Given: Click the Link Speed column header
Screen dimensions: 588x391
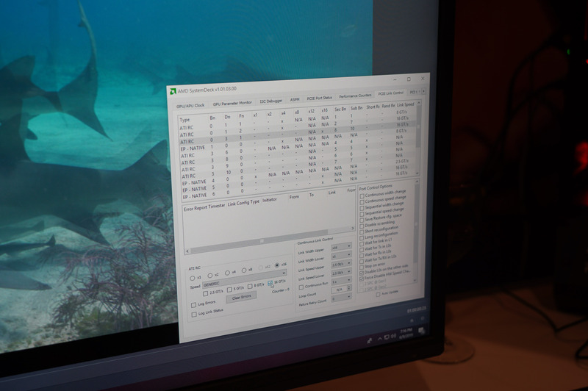Looking at the screenshot, I should click(406, 105).
